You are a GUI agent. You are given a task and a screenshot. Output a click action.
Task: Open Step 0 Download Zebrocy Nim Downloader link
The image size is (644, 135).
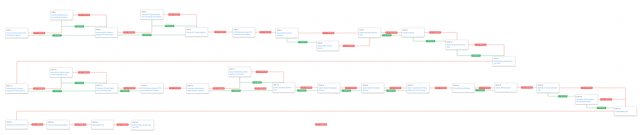(16, 33)
